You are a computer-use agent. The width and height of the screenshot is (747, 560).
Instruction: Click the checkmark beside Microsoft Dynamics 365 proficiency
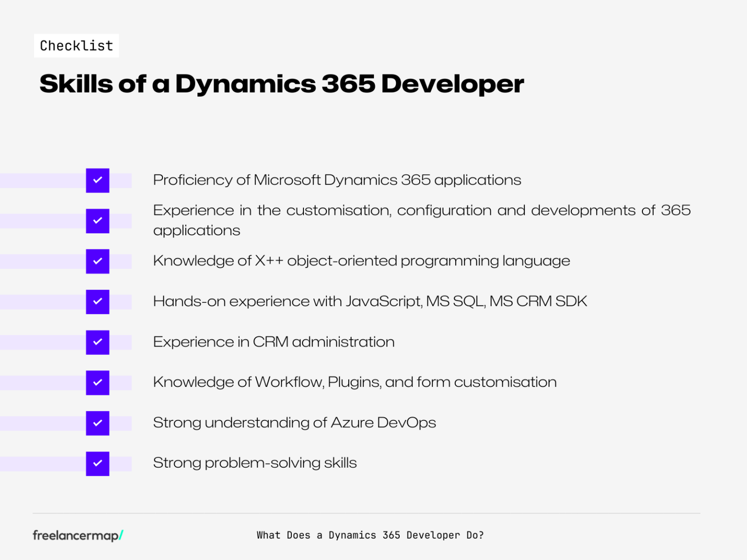[x=97, y=180]
